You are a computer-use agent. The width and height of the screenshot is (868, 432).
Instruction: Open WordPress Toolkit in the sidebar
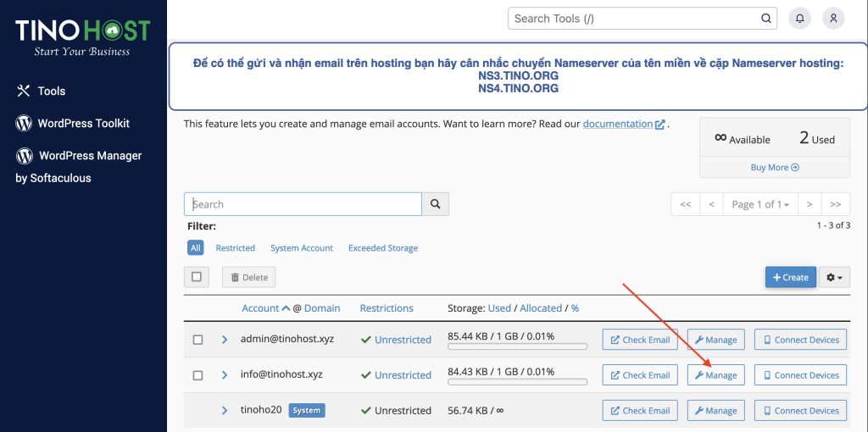84,123
